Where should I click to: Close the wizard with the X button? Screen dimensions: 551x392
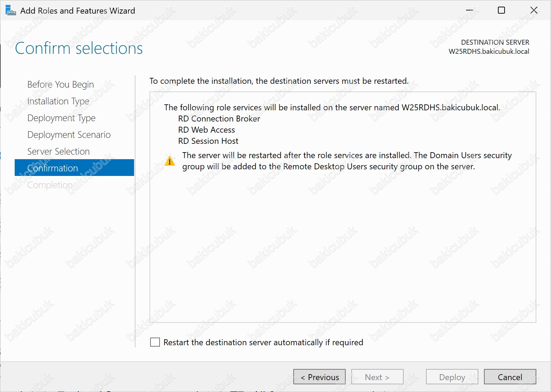534,10
